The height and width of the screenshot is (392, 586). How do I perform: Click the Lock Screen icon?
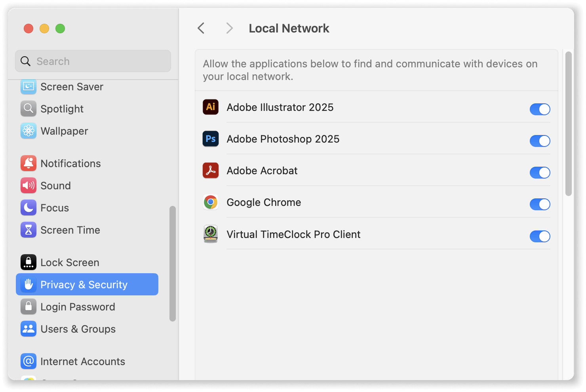coord(29,262)
